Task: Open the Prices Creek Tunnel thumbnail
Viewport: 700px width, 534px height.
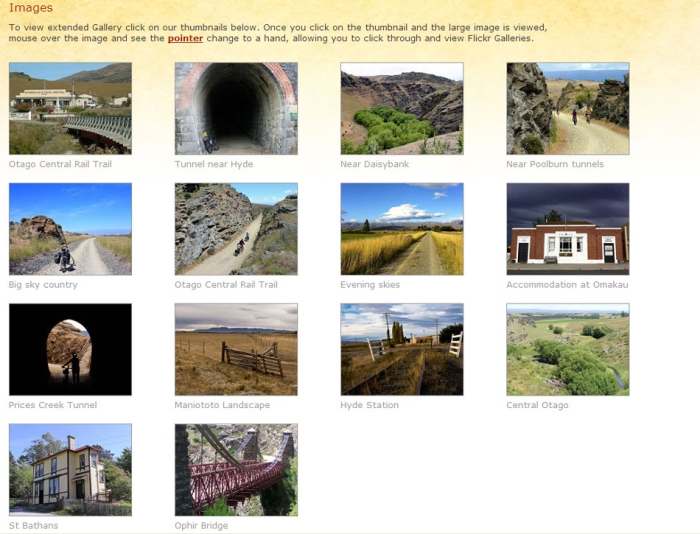Action: (x=70, y=350)
